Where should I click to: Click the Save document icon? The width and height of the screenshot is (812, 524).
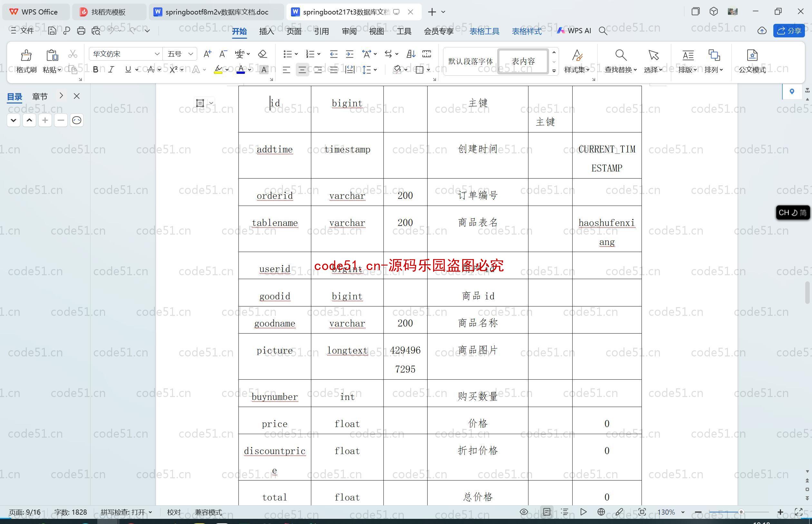pyautogui.click(x=52, y=31)
